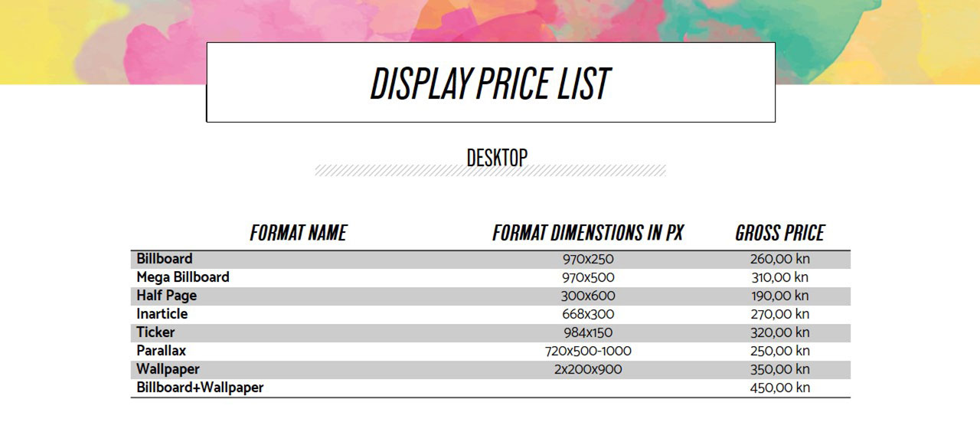Select the Wallpaper format name

[168, 369]
